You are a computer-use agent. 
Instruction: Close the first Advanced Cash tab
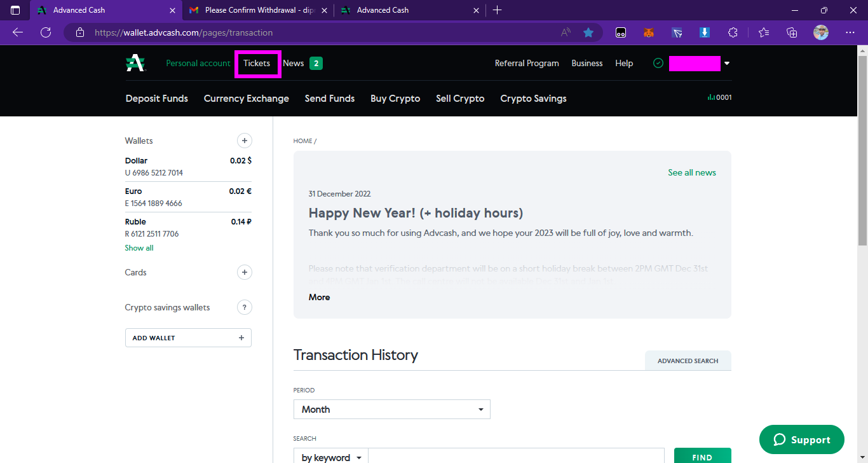click(173, 10)
